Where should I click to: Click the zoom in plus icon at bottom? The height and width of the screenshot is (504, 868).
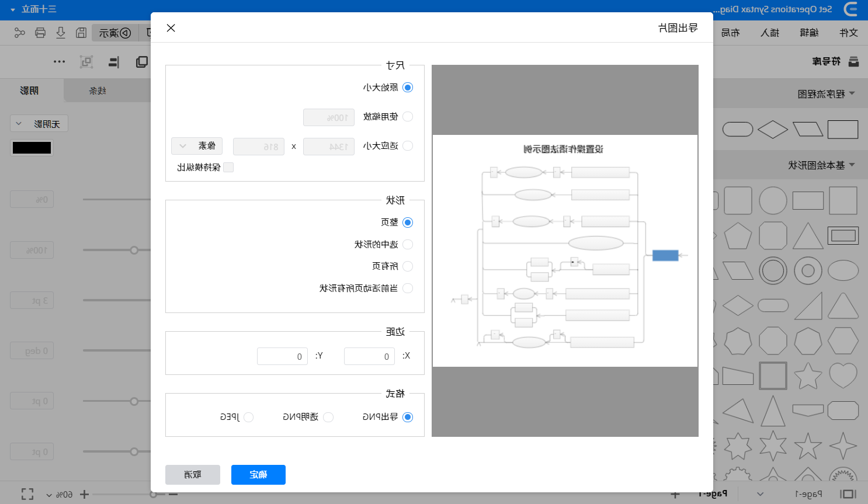pyautogui.click(x=84, y=495)
